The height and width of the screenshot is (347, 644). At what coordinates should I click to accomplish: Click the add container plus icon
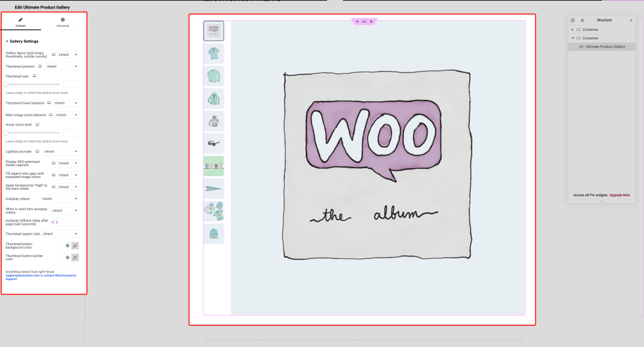click(x=357, y=22)
